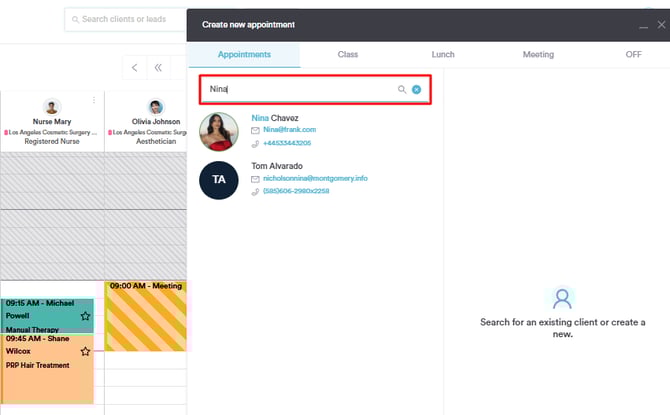Clear the Nina search text with blue X

[x=416, y=89]
